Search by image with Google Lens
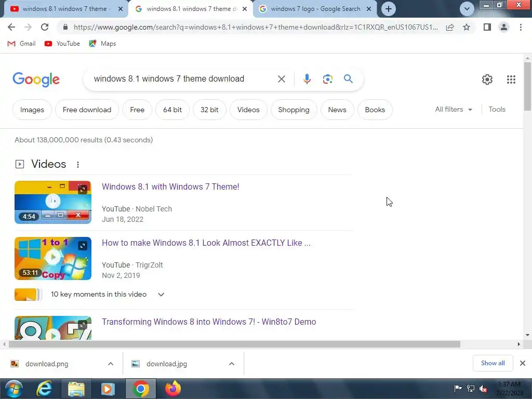 [327, 79]
